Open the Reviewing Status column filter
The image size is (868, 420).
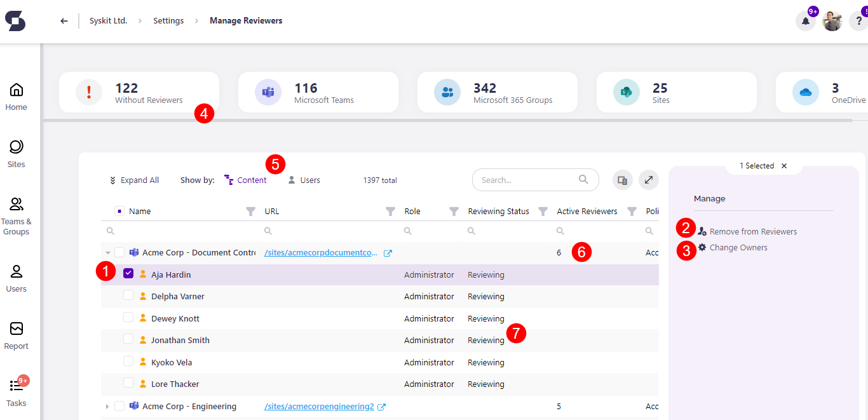(543, 210)
